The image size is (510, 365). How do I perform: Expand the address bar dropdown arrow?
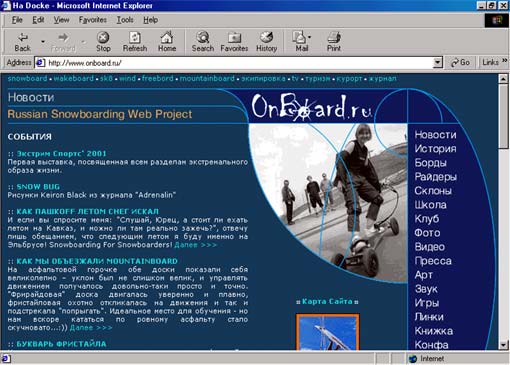(x=437, y=62)
